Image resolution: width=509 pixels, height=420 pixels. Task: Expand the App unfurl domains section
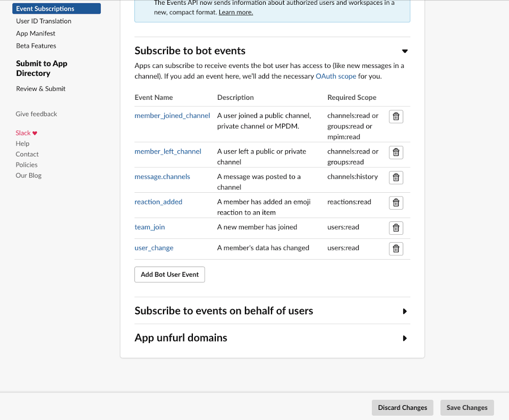click(x=404, y=338)
